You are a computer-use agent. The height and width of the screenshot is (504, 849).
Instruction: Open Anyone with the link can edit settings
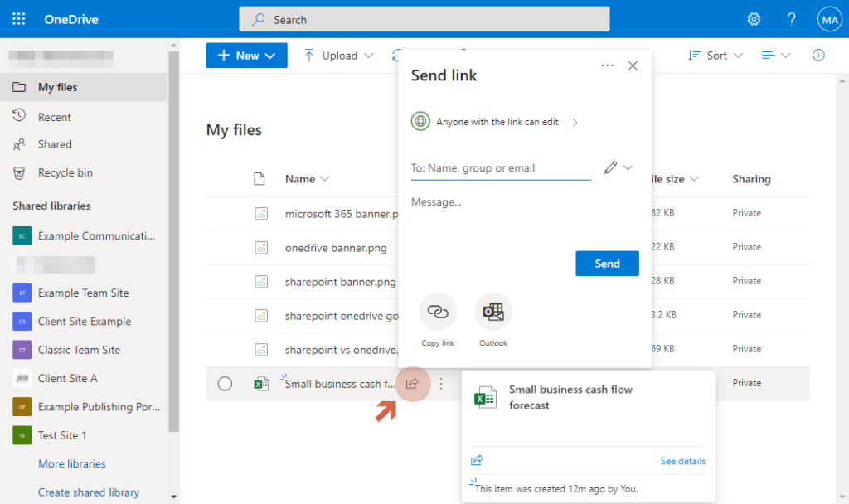pyautogui.click(x=494, y=122)
